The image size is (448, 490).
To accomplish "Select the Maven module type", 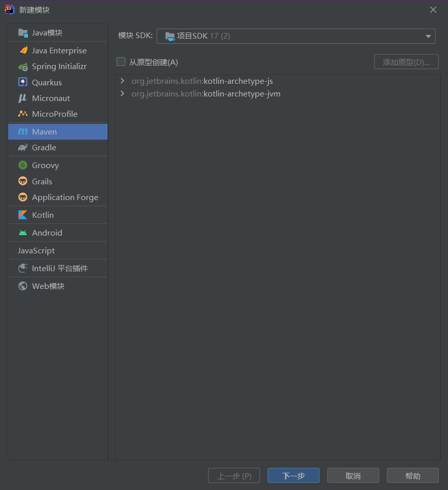I will click(58, 132).
